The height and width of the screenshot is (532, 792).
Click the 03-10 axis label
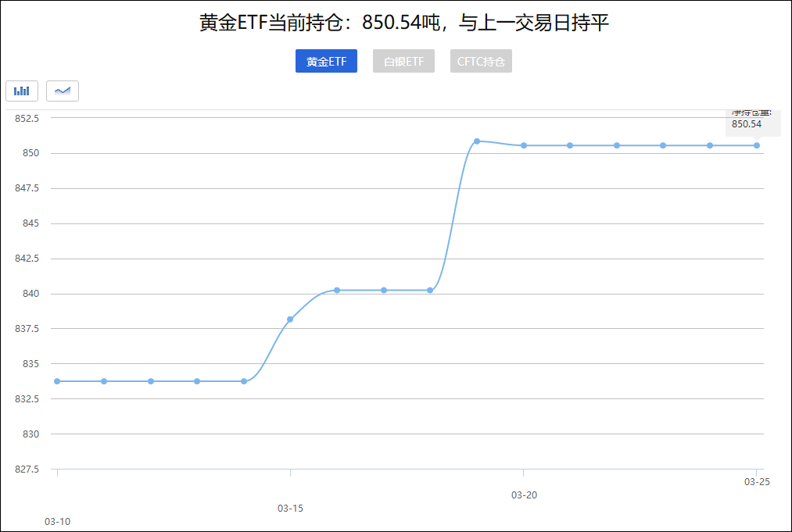pos(58,521)
